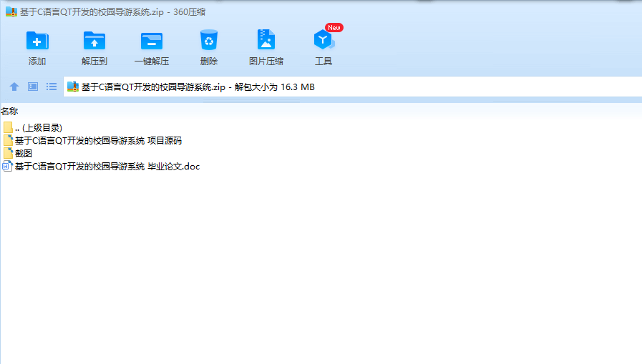Select the '.. (上级目录)' row text
Screen dimensions: 642x364
[39, 127]
